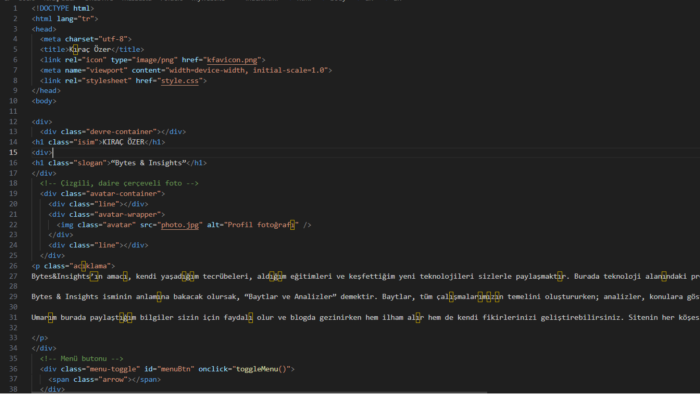Click the class name "menu-toggle"

click(x=113, y=369)
